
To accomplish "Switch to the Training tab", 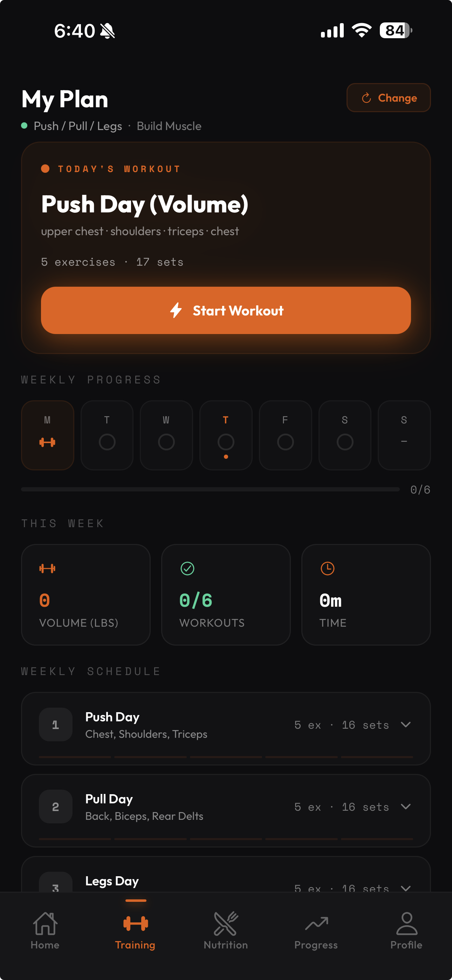I will pyautogui.click(x=135, y=928).
